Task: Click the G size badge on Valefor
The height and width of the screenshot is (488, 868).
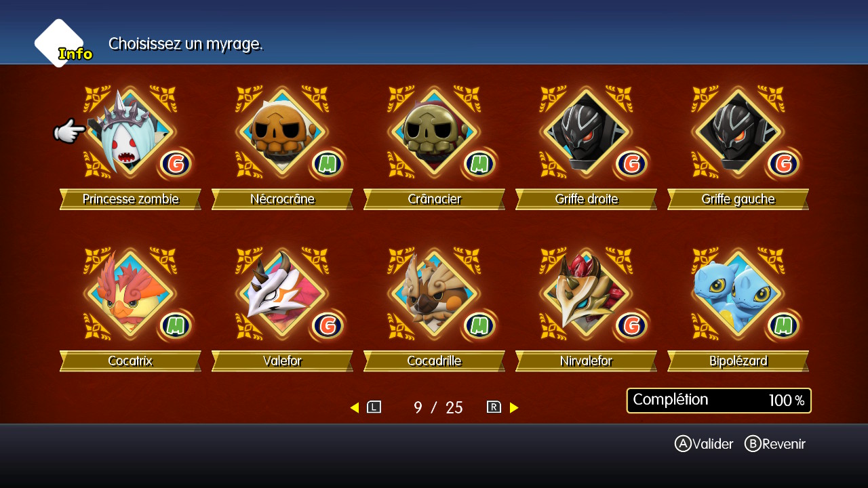Action: click(328, 326)
